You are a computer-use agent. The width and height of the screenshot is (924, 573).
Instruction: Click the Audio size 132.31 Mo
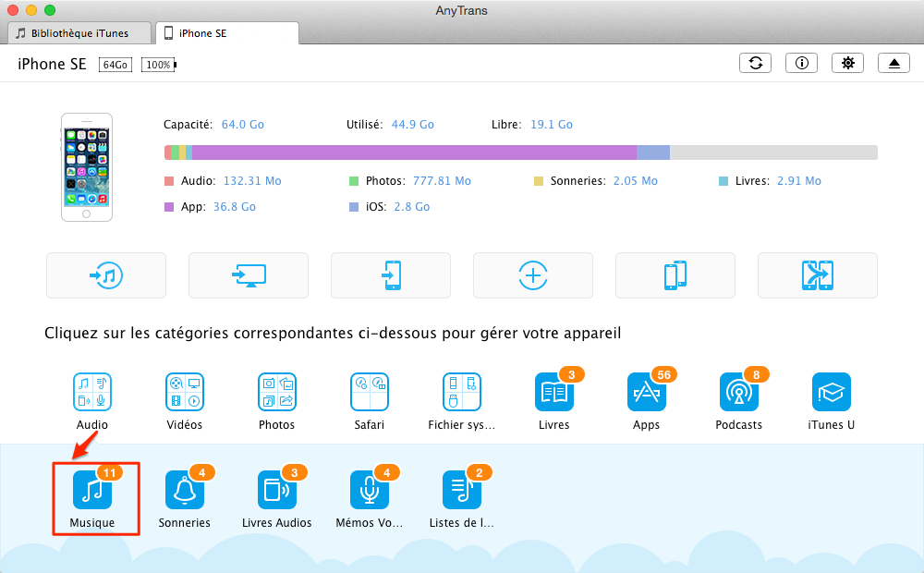[252, 181]
